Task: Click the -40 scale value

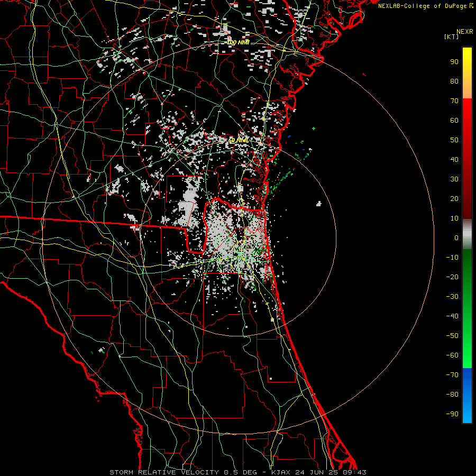Action: coord(452,316)
